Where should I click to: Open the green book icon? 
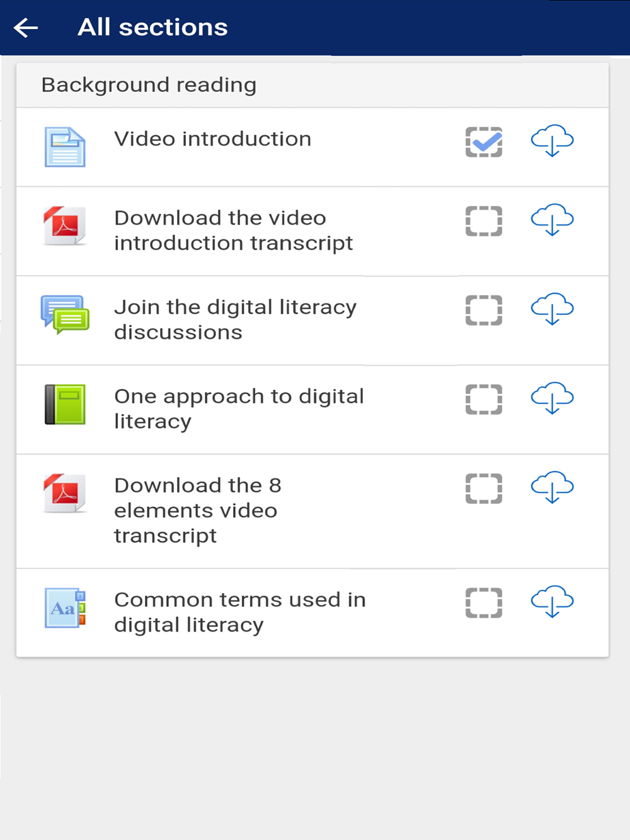[65, 404]
